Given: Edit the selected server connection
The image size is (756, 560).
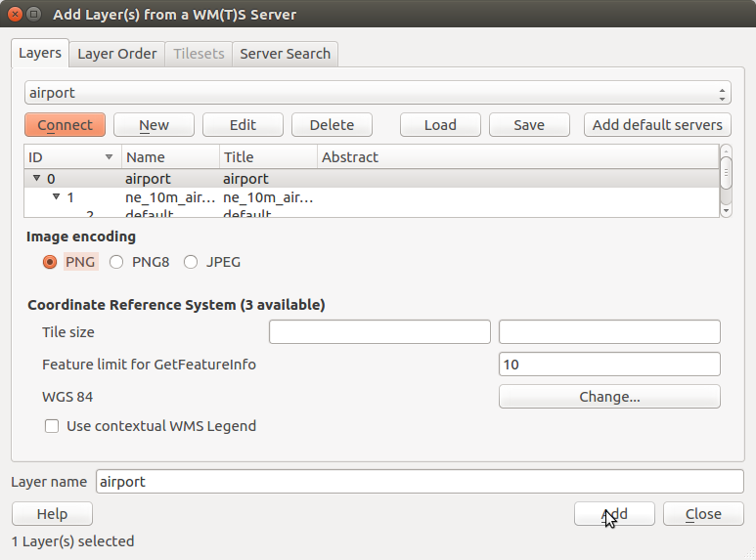Looking at the screenshot, I should click(243, 125).
